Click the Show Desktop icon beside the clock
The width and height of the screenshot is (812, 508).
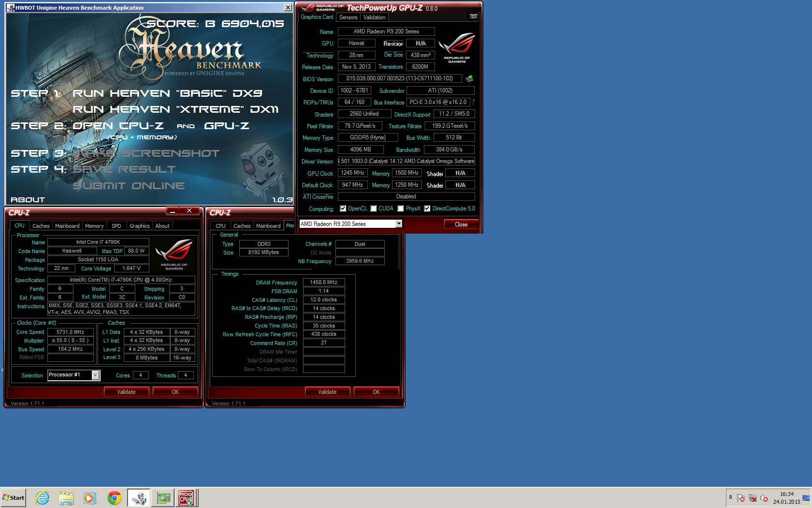click(806, 498)
